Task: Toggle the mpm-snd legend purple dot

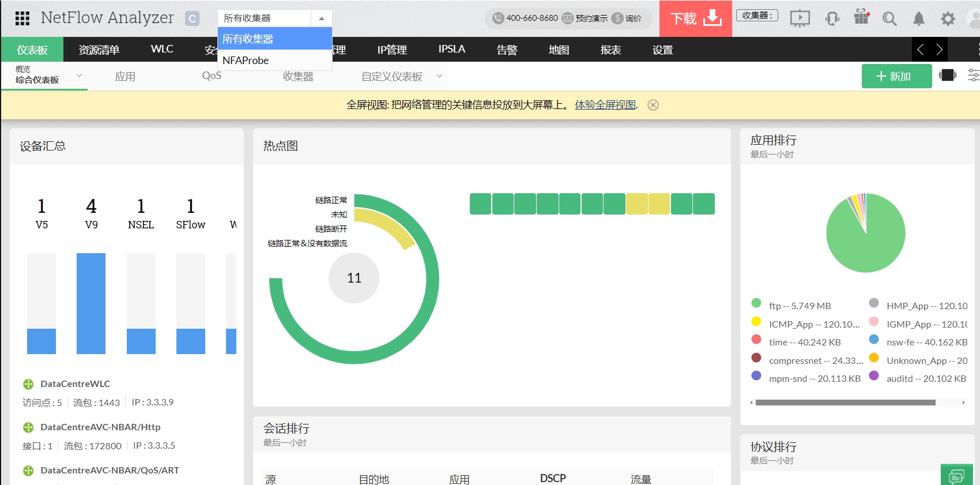Action: pyautogui.click(x=756, y=375)
